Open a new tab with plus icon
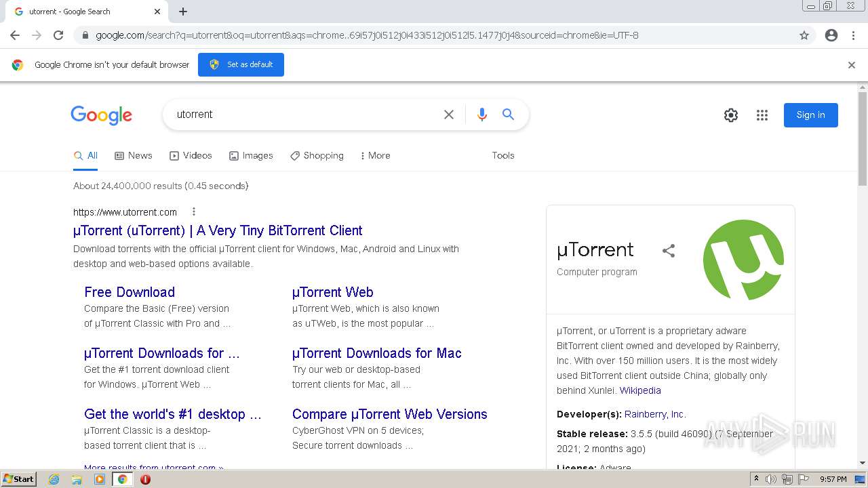The height and width of the screenshot is (488, 868). 183,12
